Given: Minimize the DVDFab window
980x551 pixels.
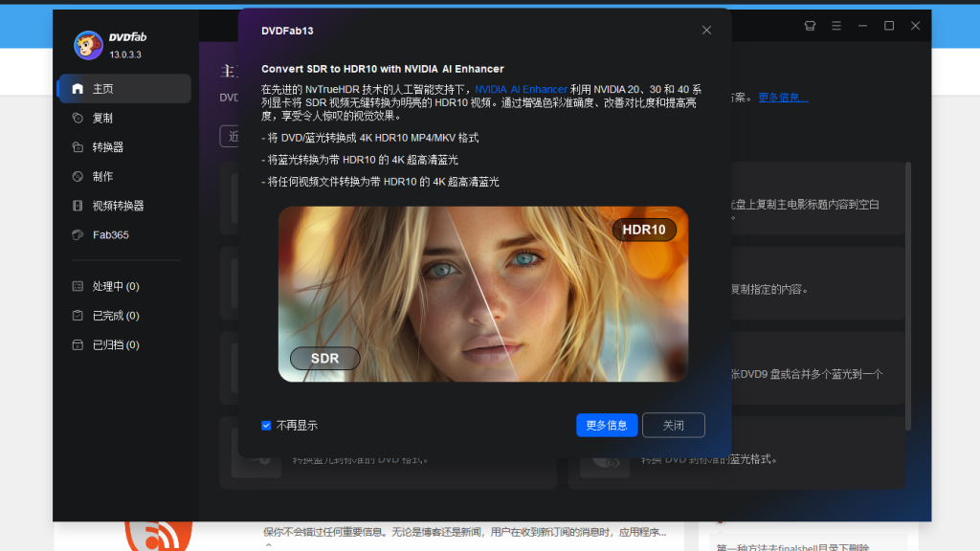Looking at the screenshot, I should (862, 26).
